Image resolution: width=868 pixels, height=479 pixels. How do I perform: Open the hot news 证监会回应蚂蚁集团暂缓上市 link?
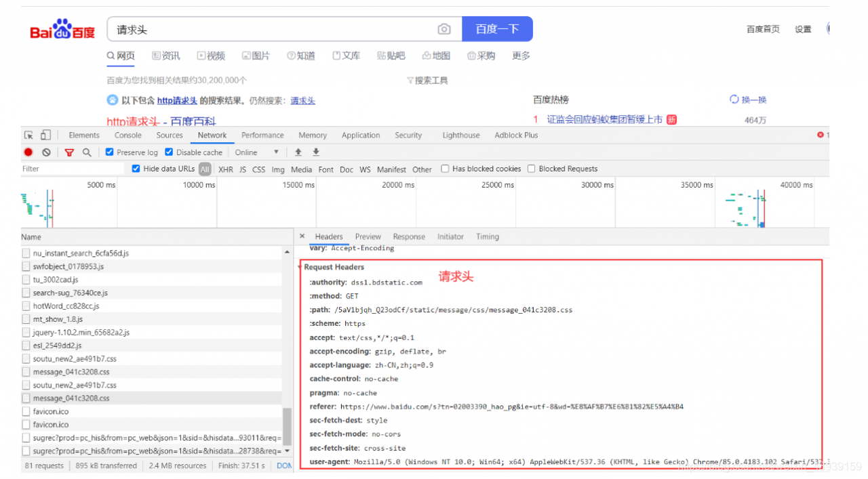pyautogui.click(x=605, y=119)
